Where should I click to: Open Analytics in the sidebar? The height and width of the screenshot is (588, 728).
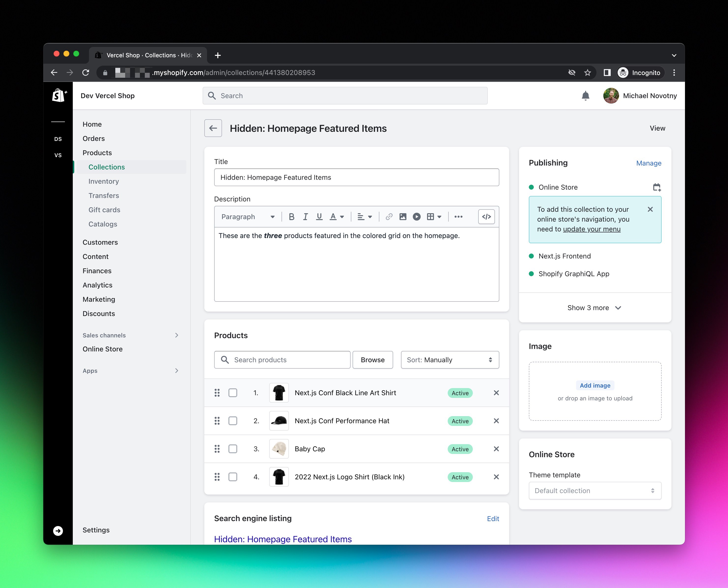pos(98,285)
